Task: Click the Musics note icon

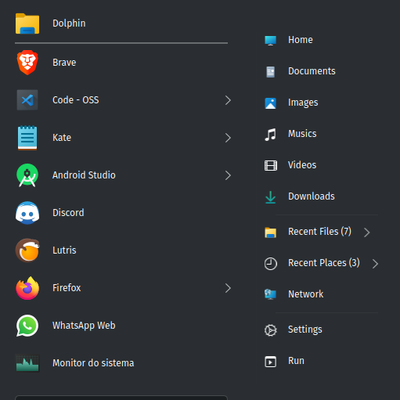Action: pos(270,134)
